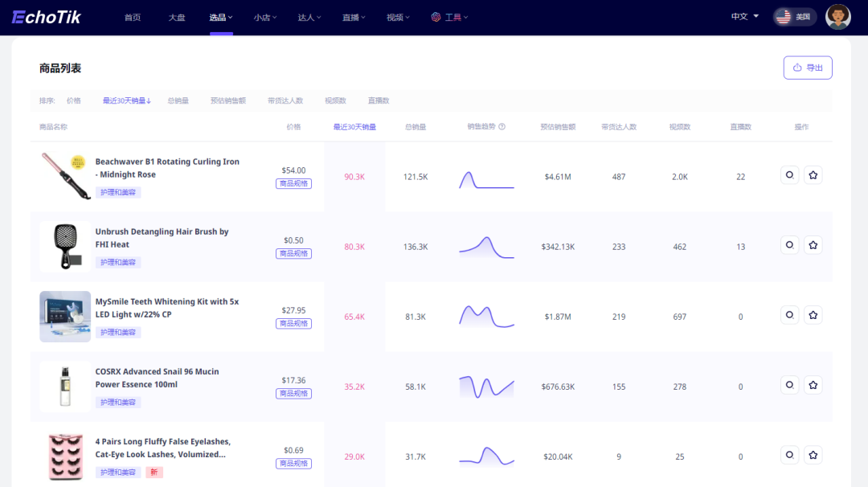Screen dimensions: 868x487
Task: Click the 护理和美容 tag under COSRX essence
Action: (x=118, y=403)
